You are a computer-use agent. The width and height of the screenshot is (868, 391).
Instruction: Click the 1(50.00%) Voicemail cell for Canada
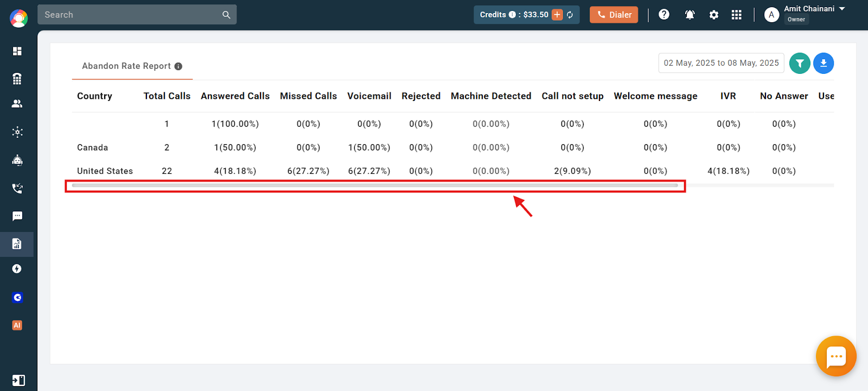click(369, 148)
